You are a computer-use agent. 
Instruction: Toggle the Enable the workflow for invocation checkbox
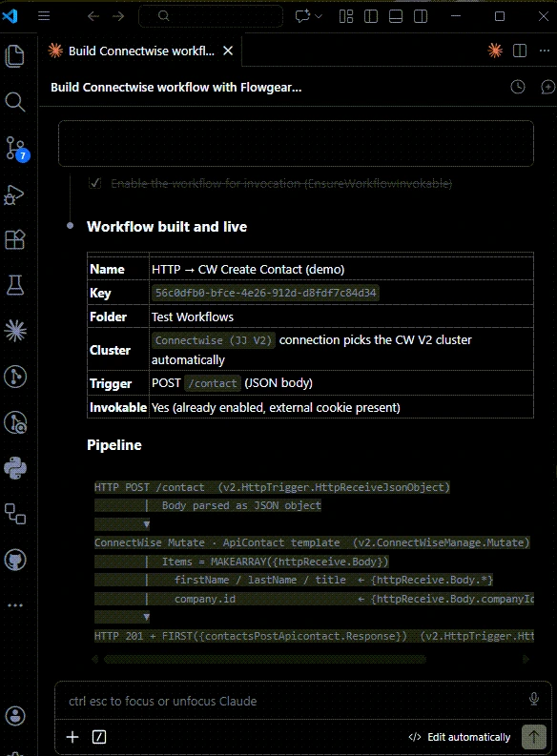pos(95,183)
